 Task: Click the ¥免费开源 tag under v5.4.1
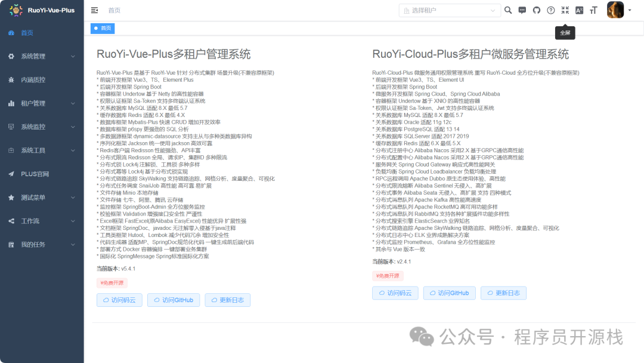click(x=112, y=283)
